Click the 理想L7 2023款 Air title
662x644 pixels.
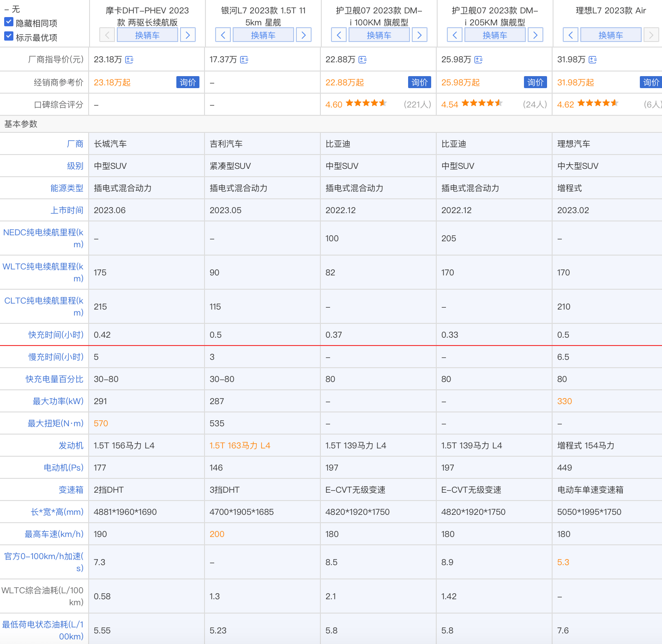point(611,11)
